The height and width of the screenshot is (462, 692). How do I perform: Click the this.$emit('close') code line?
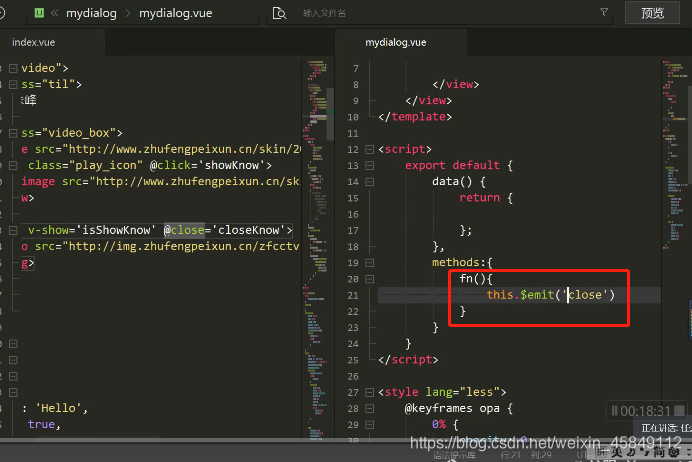pos(551,295)
